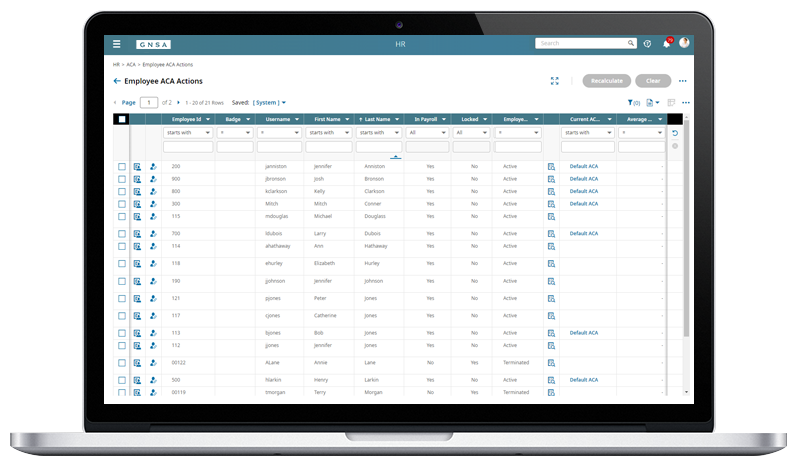The width and height of the screenshot is (797, 466).
Task: Open ACA lookup icon in Lane row
Action: (551, 363)
